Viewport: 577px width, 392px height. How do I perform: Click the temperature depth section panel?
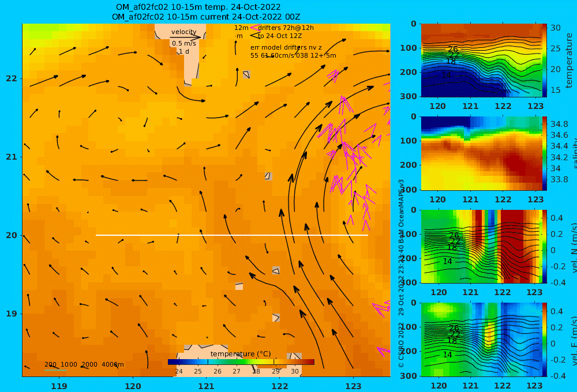[x=481, y=61]
